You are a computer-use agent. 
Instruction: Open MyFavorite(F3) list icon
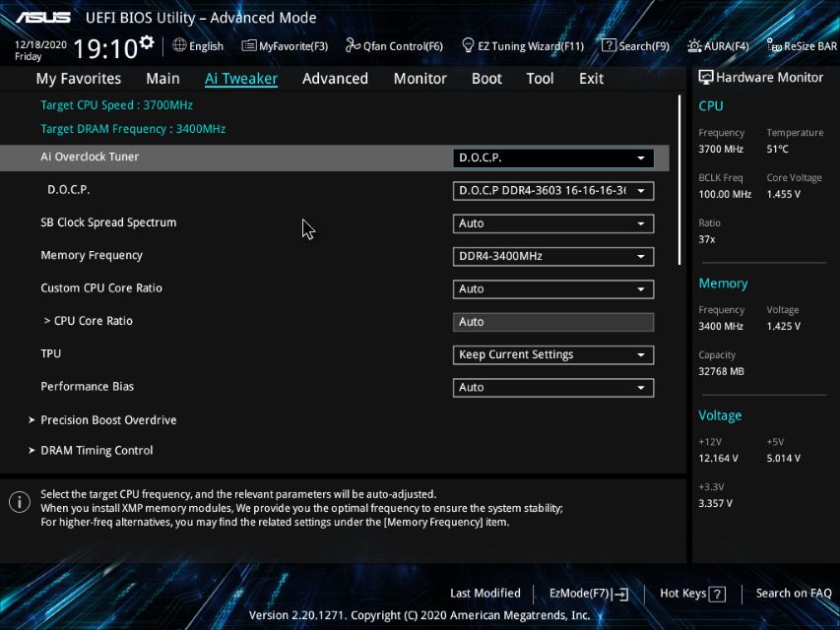tap(248, 46)
